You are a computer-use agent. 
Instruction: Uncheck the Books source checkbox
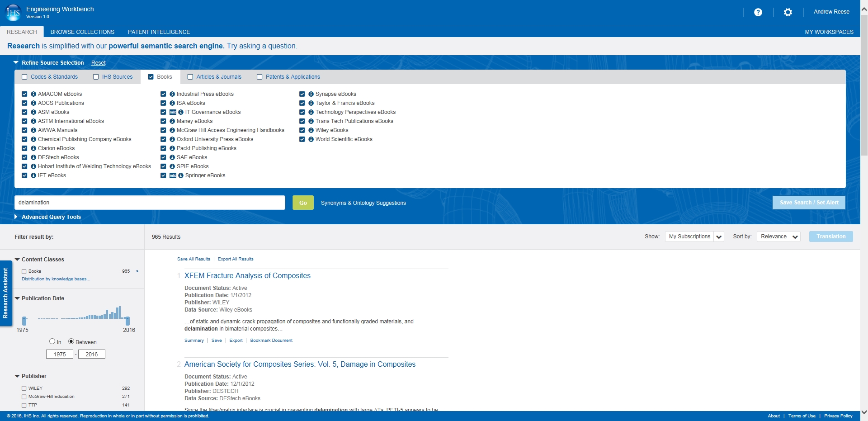(151, 77)
